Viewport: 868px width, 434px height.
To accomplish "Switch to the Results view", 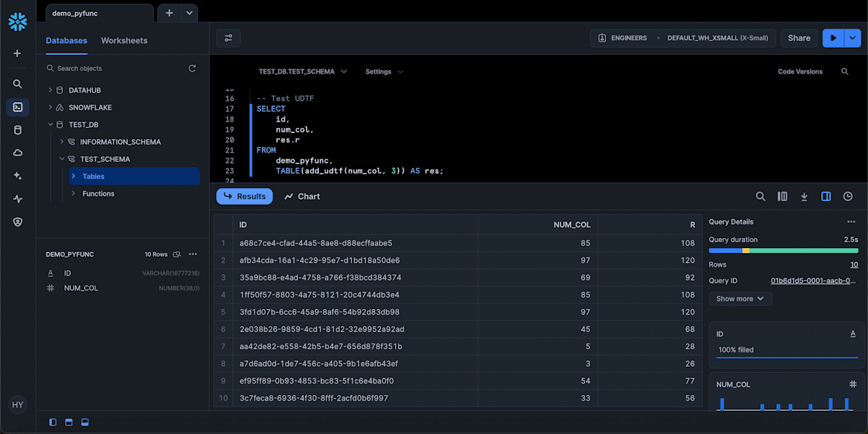I will coord(244,196).
